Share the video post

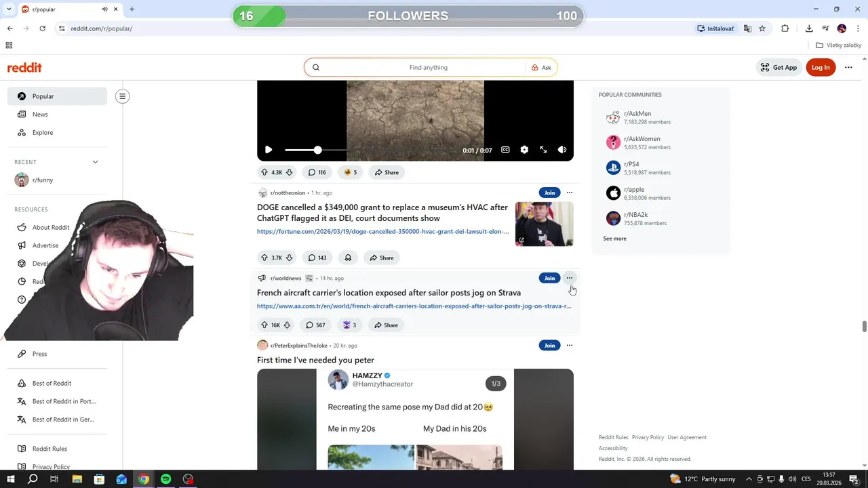pos(387,172)
